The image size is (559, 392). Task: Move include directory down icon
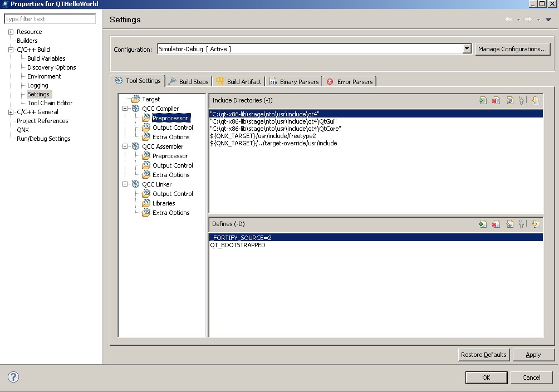(x=536, y=101)
